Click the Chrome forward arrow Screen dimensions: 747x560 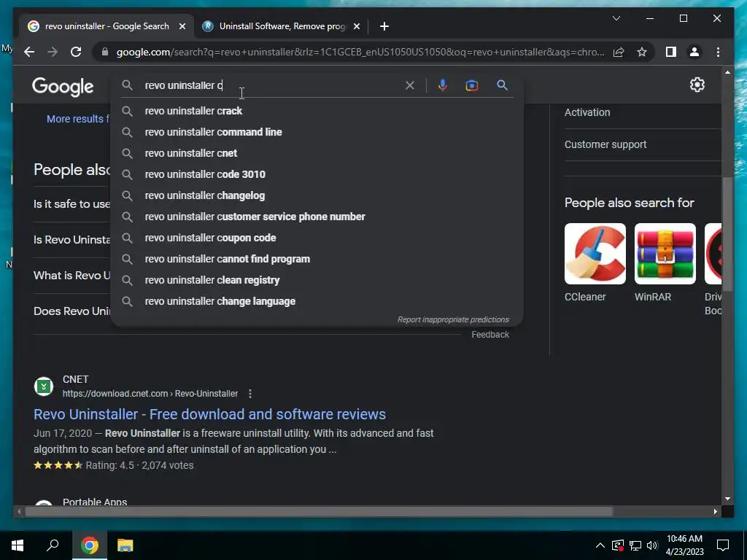point(53,52)
